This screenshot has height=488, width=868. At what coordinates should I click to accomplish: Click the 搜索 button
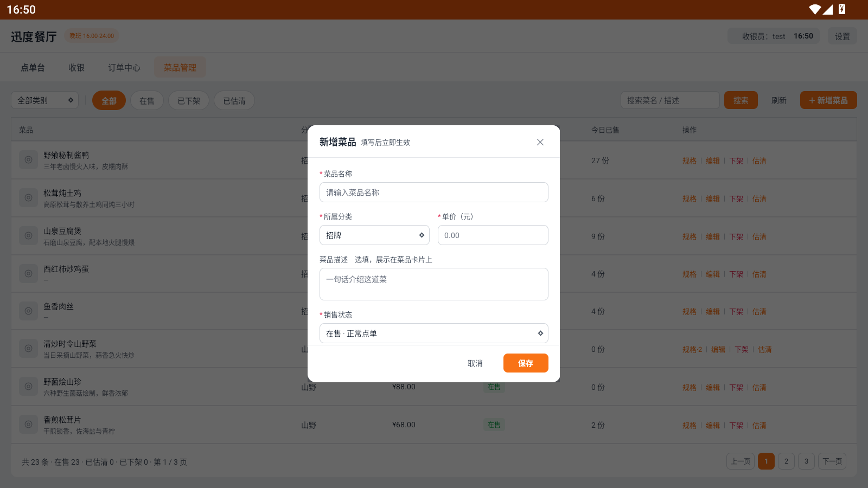point(741,100)
